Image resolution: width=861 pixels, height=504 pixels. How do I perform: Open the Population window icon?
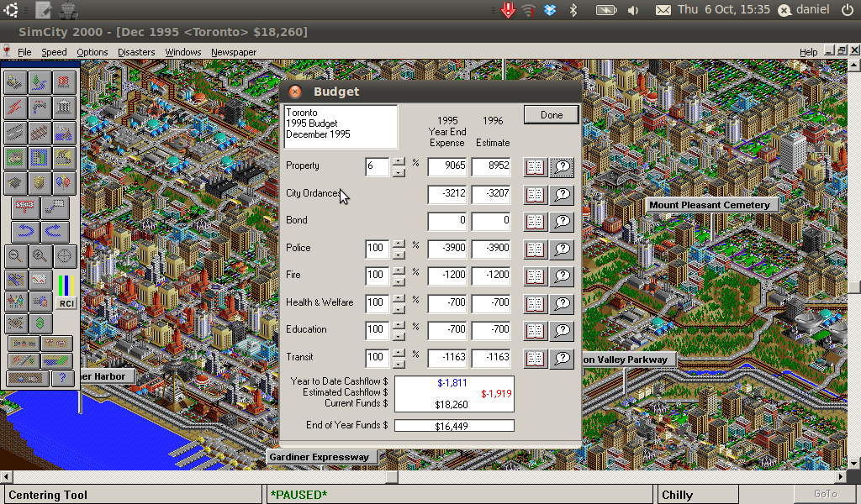(15, 301)
